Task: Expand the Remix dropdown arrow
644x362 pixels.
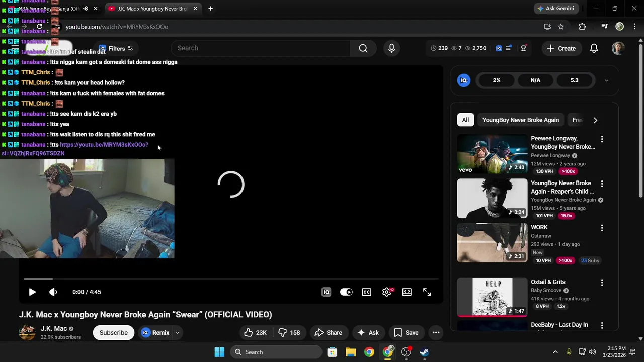Action: pos(177,333)
